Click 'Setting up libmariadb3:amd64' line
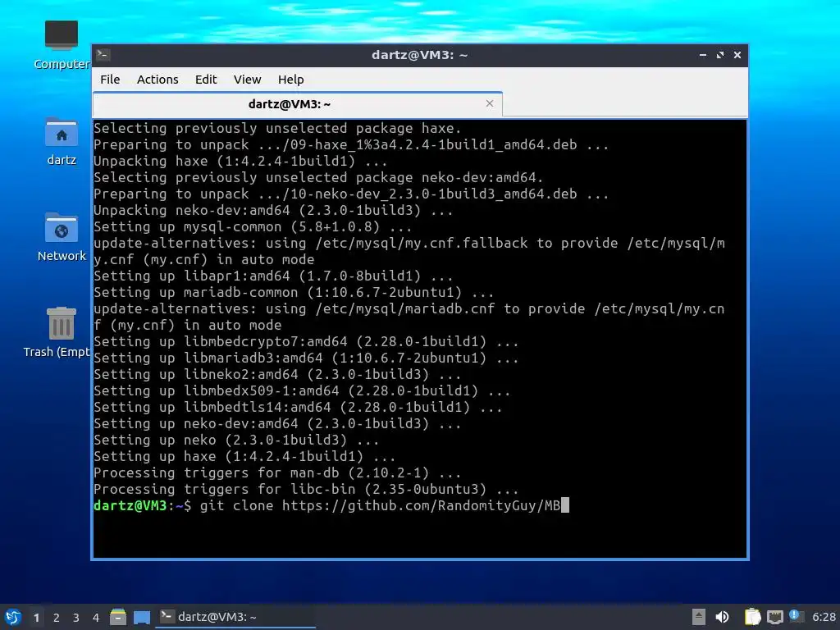Screen dimensions: 840x630 coord(306,358)
